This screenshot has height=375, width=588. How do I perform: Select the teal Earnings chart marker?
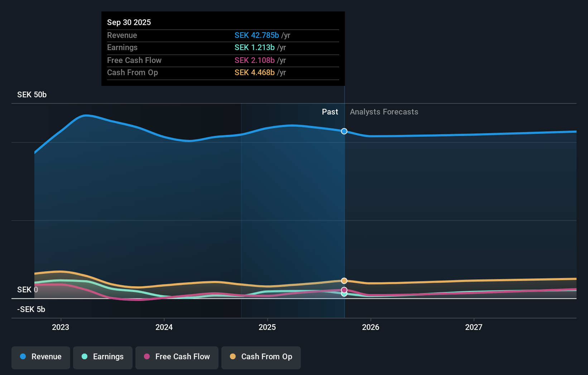(x=344, y=294)
